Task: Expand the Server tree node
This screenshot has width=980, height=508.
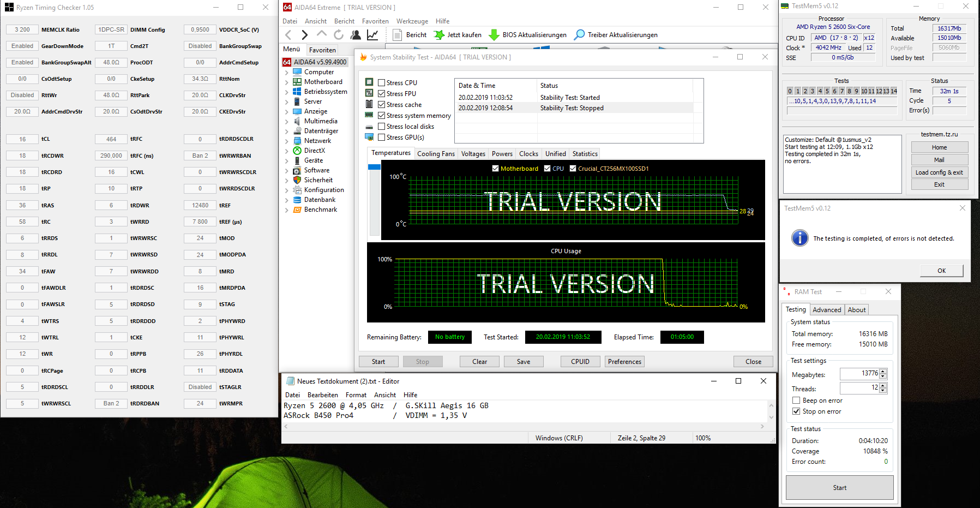Action: pos(287,101)
